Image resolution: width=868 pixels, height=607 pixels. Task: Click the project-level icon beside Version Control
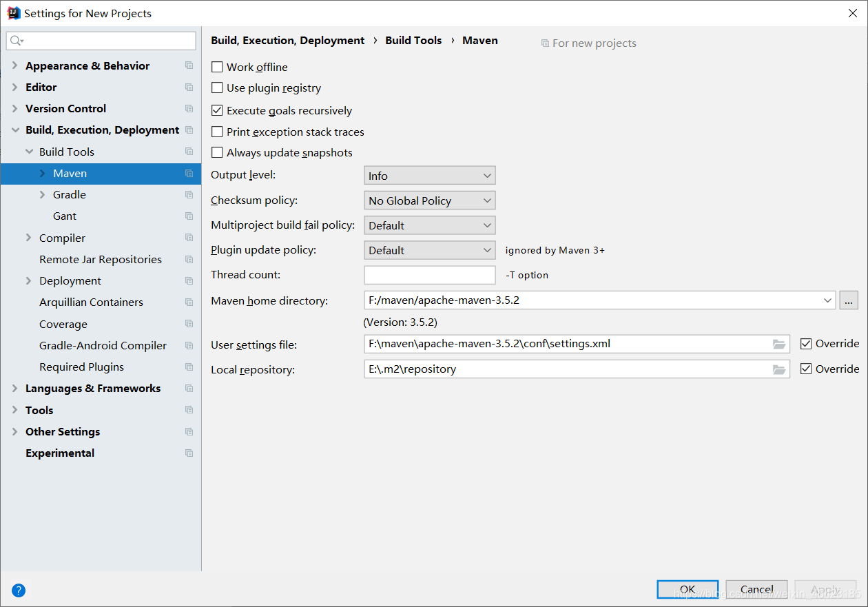[189, 108]
